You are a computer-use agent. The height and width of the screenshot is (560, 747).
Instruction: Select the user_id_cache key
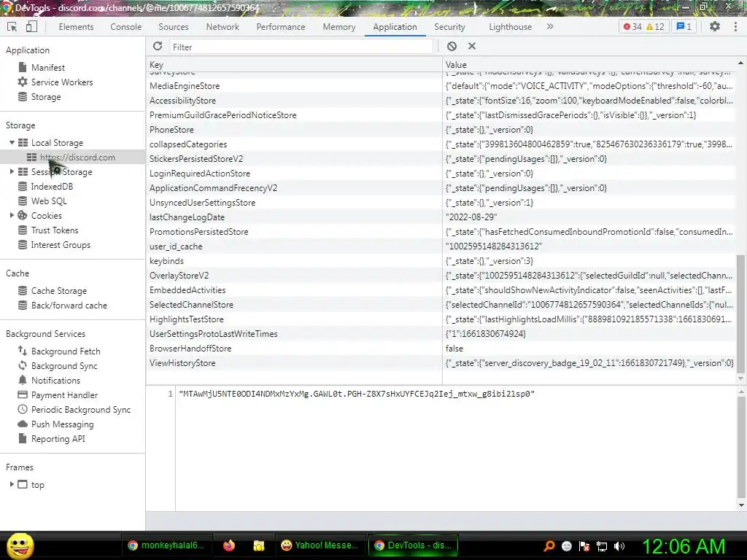click(x=294, y=246)
